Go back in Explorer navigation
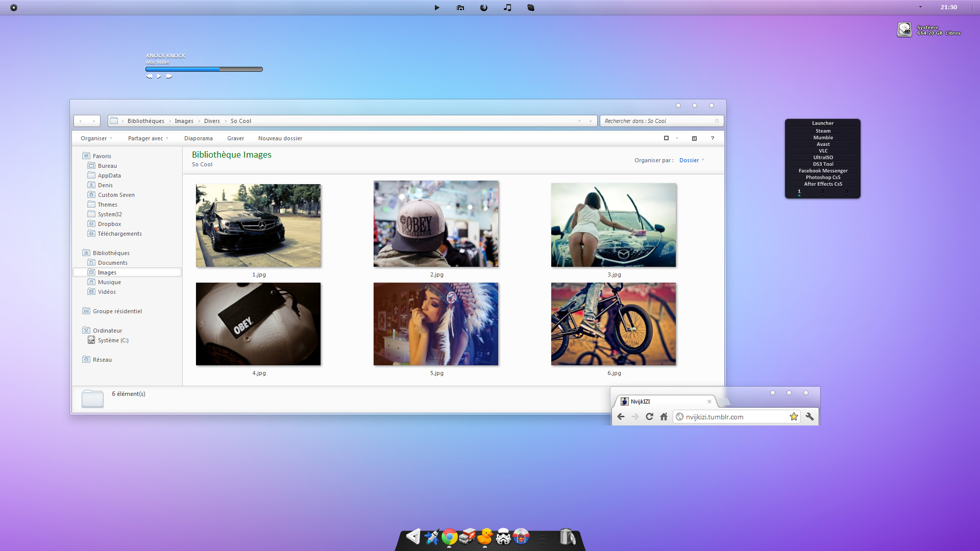 tap(81, 121)
